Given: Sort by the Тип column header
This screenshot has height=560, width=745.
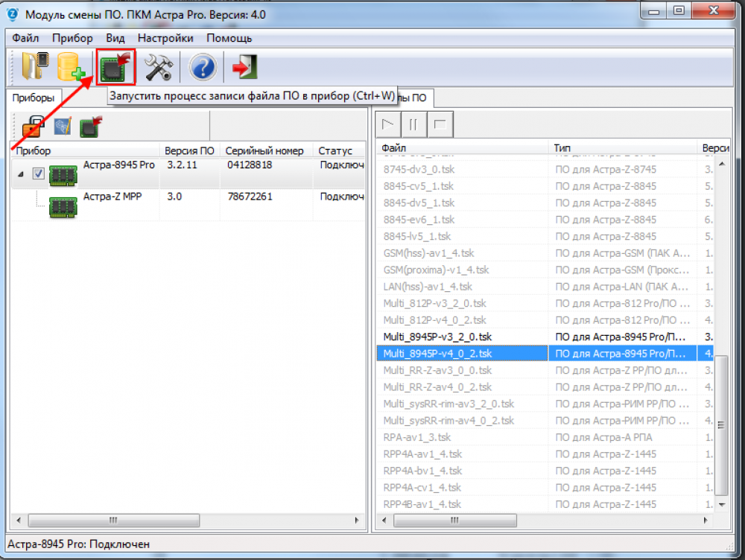Looking at the screenshot, I should click(x=624, y=147).
